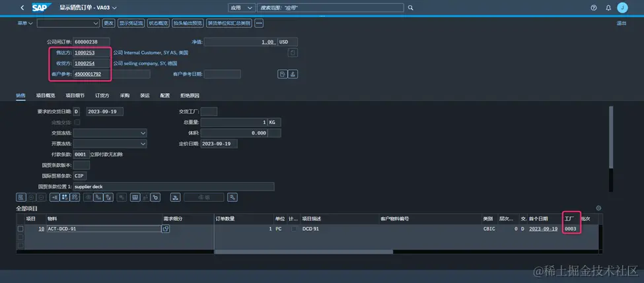The width and height of the screenshot is (644, 283).
Task: Expand the 显示销售订单 - VA03 title chevron
Action: click(x=114, y=8)
